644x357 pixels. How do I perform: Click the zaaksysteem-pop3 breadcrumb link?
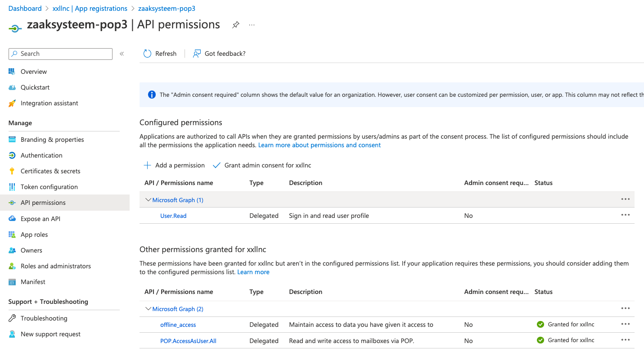(167, 9)
